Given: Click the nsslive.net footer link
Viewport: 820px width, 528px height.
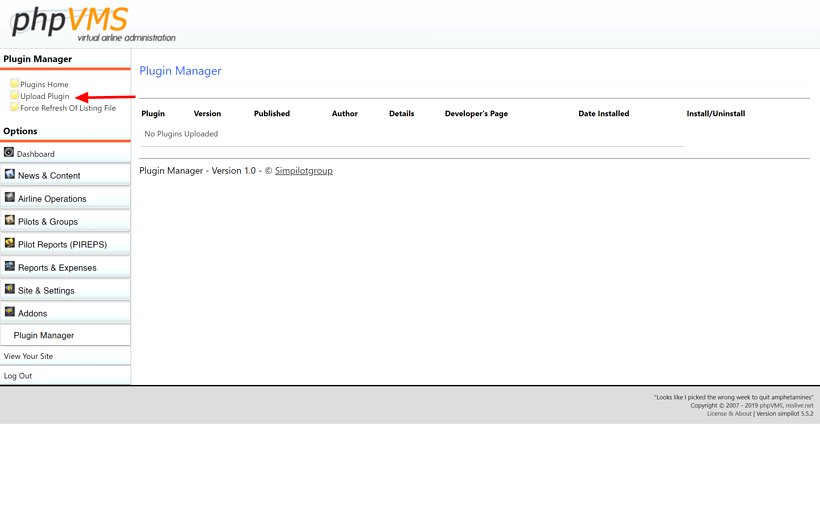Looking at the screenshot, I should (x=799, y=406).
